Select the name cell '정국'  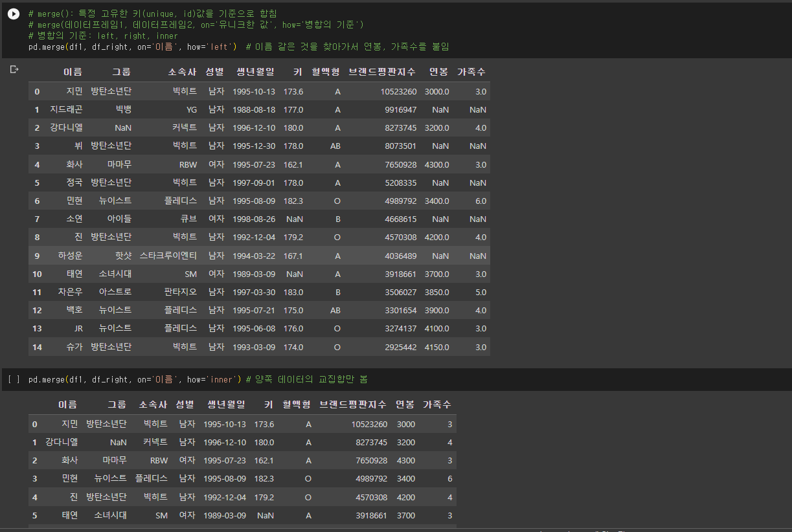pyautogui.click(x=74, y=183)
